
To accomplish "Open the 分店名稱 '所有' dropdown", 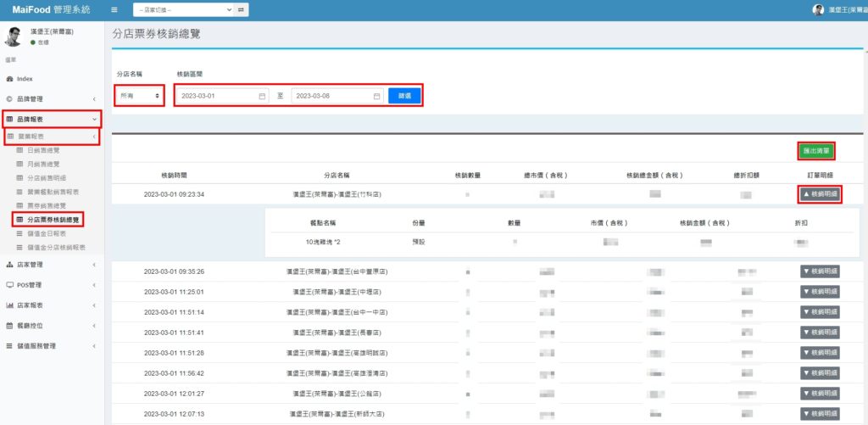I will click(x=139, y=96).
